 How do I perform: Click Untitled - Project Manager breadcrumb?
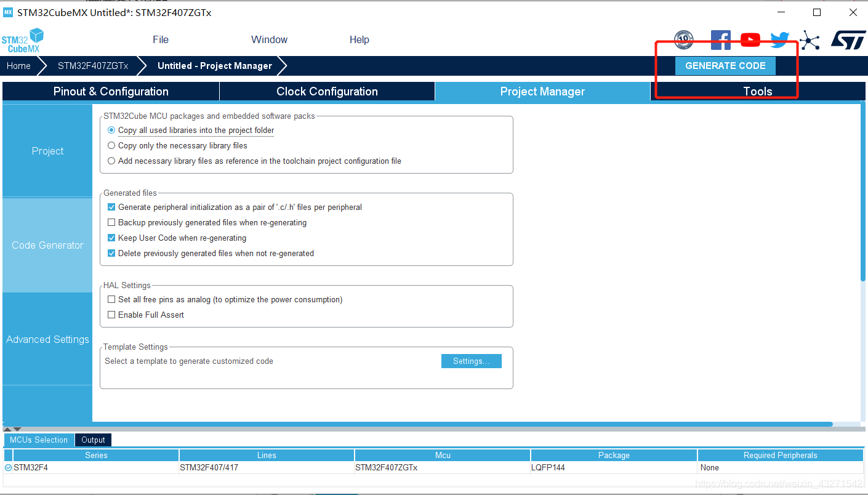pyautogui.click(x=215, y=66)
